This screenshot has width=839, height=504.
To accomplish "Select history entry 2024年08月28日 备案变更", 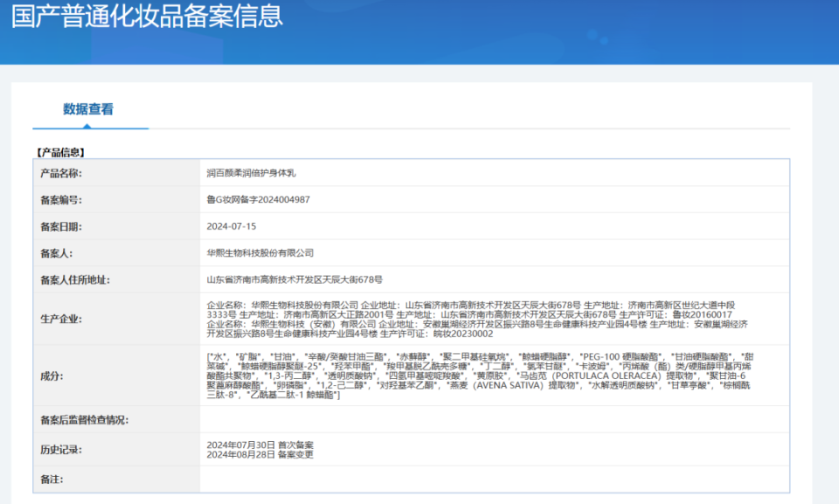I will 260,455.
